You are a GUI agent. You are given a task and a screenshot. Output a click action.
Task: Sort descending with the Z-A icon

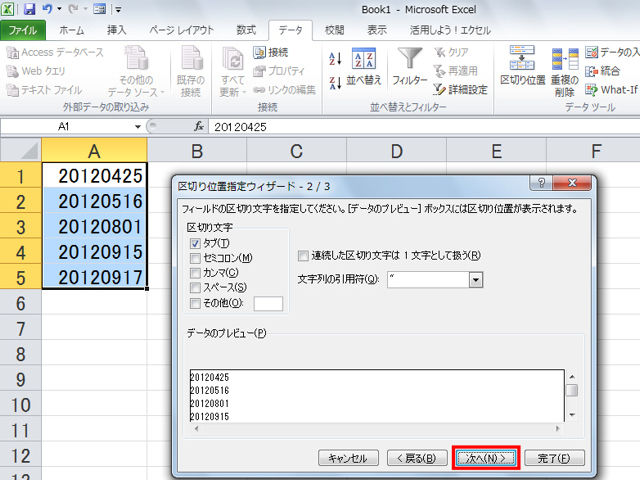pos(335,83)
